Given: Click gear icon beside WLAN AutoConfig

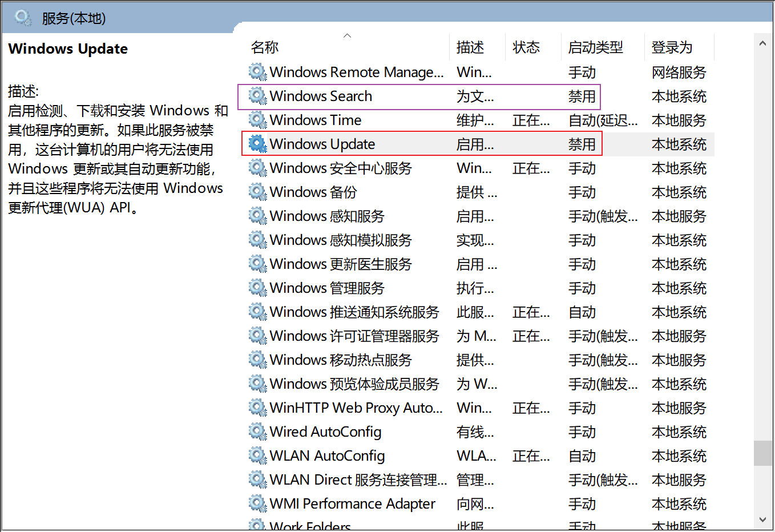Looking at the screenshot, I should coord(257,456).
